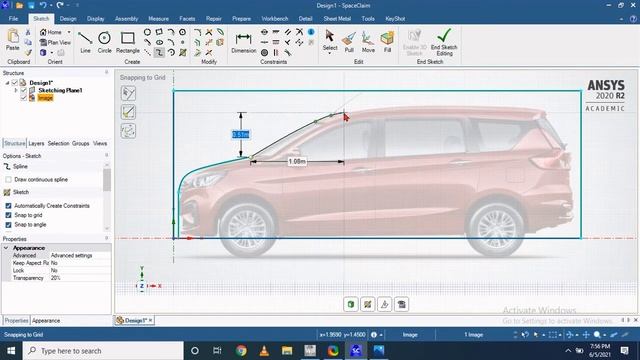640x360 pixels.
Task: Select the Circle sketch tool
Action: point(104,42)
